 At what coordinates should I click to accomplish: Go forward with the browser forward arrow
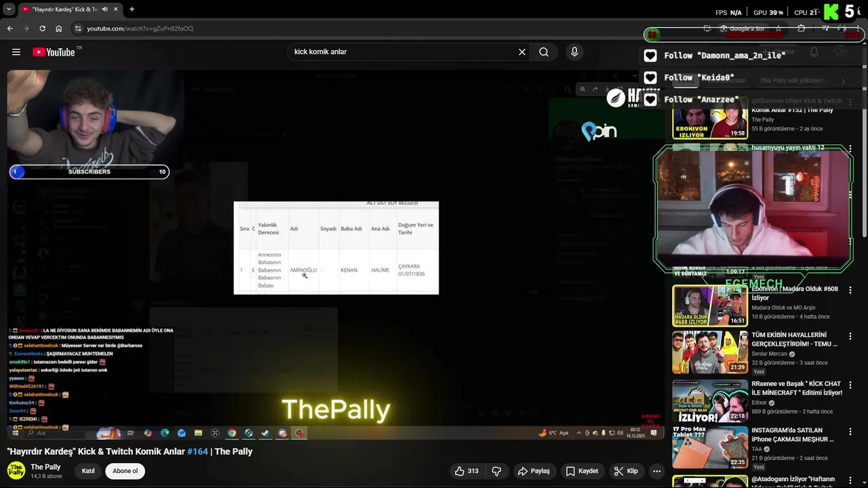(26, 28)
